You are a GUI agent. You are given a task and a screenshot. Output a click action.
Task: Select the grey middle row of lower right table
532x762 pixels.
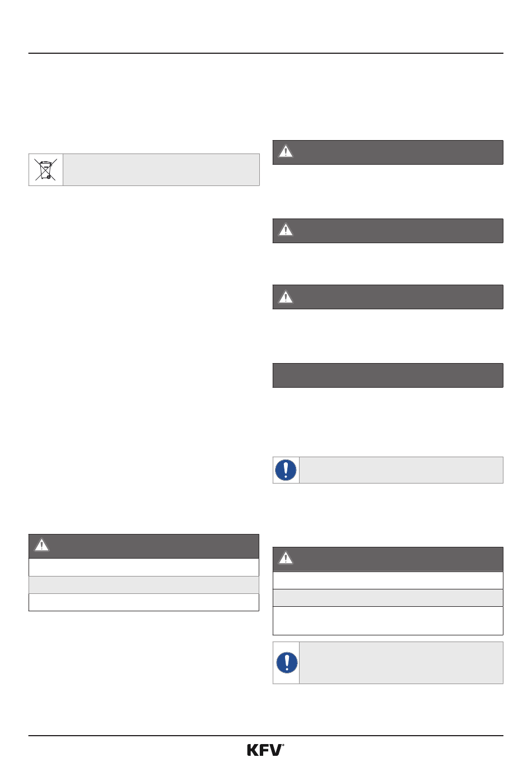click(x=388, y=598)
